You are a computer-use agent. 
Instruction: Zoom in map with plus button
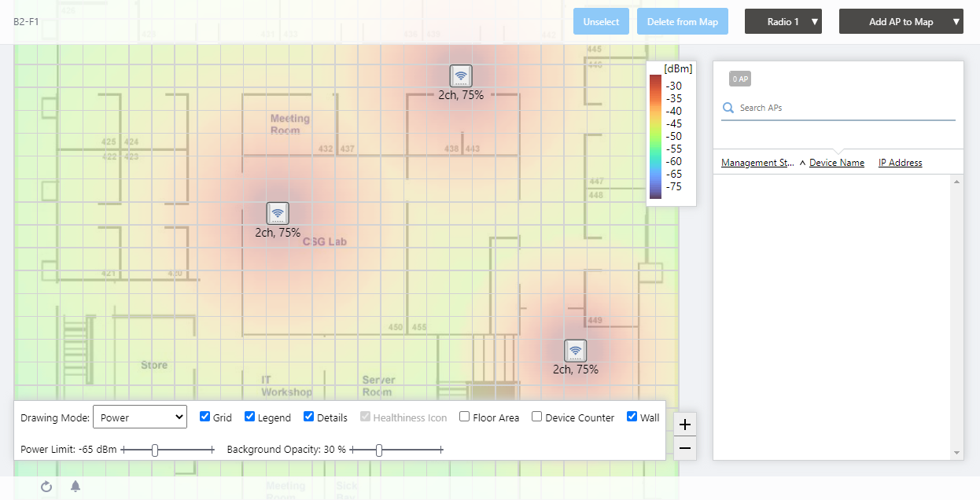[685, 425]
